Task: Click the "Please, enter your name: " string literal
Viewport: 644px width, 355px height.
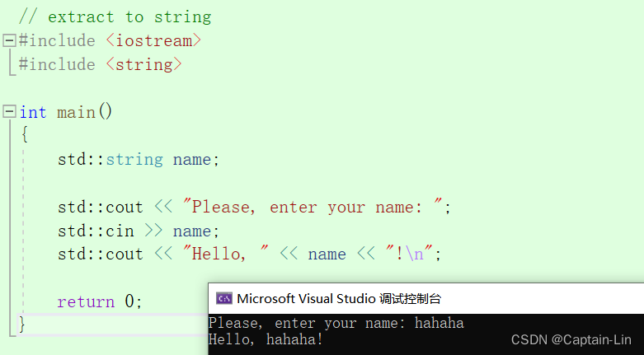Action: click(x=313, y=207)
